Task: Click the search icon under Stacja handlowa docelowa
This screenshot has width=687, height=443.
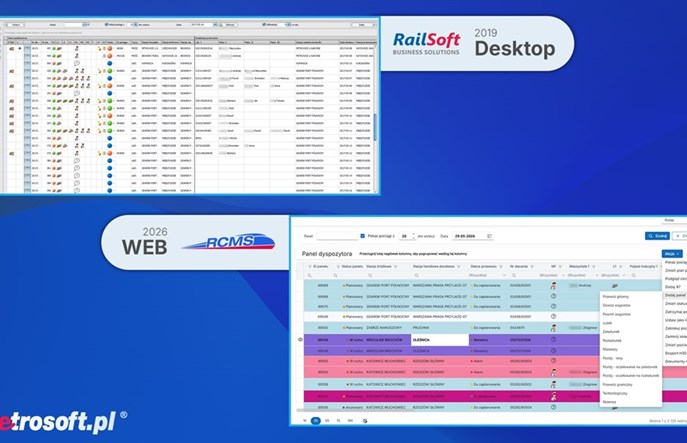Action: 416,276
